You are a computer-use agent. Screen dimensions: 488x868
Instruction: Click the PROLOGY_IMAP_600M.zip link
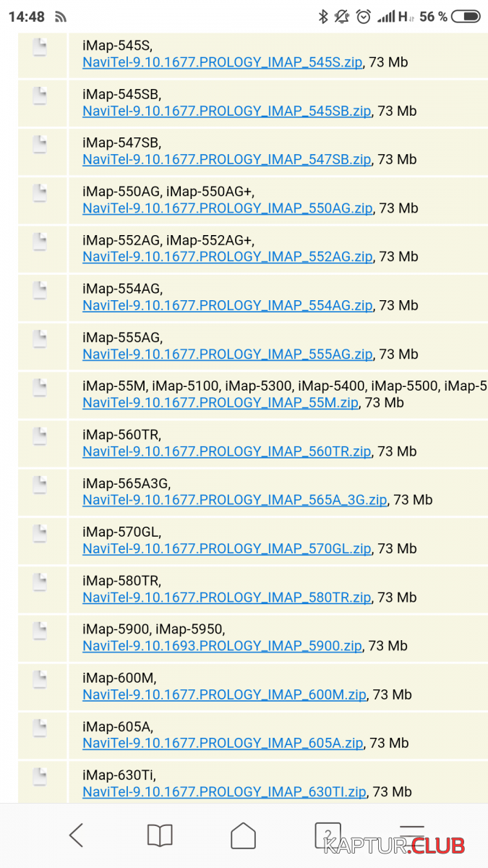click(x=224, y=694)
